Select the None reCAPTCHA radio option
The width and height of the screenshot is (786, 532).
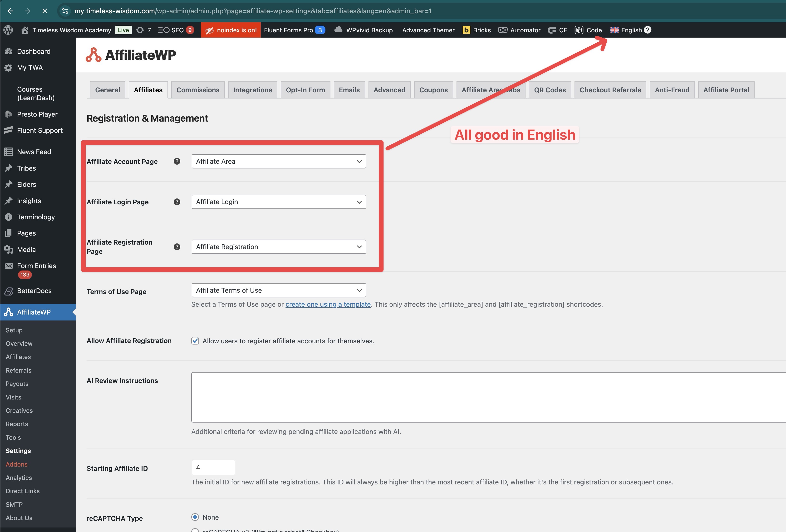[195, 517]
